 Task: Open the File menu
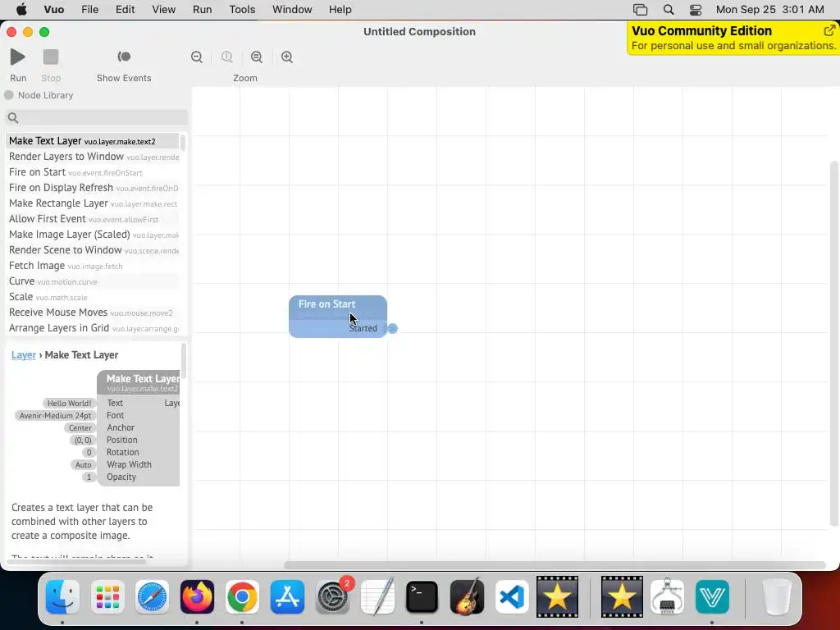[89, 9]
